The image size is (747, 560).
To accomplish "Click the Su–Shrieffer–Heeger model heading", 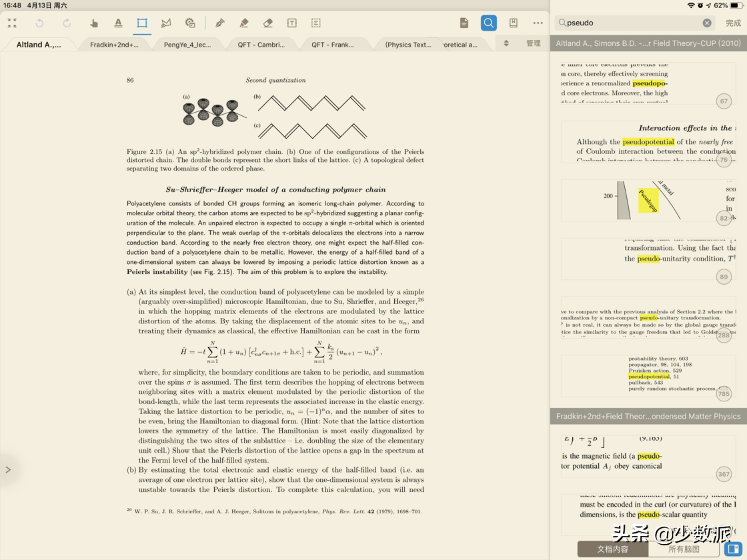I will coord(275,189).
